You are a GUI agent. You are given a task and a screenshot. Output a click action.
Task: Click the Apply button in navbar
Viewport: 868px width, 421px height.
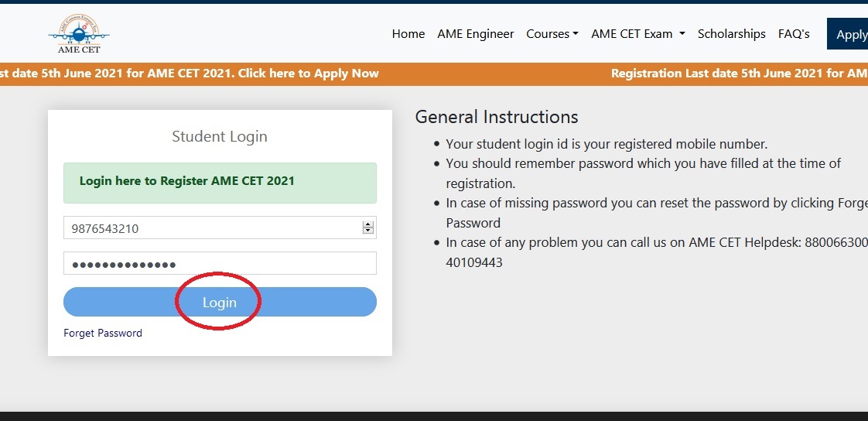click(848, 34)
